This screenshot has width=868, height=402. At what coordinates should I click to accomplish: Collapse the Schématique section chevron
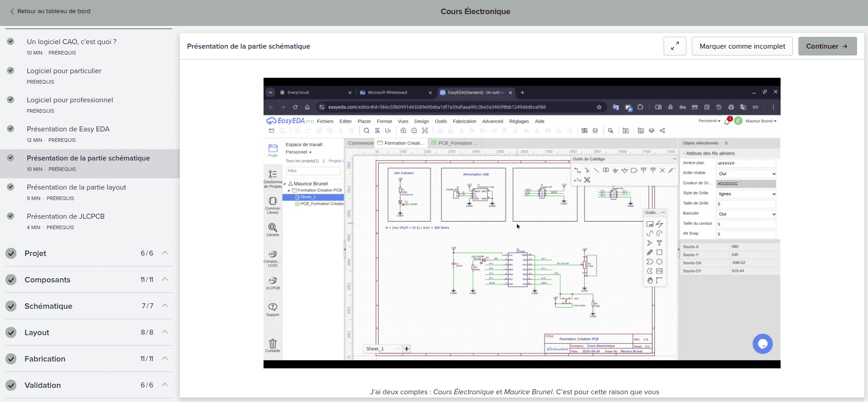coord(165,306)
